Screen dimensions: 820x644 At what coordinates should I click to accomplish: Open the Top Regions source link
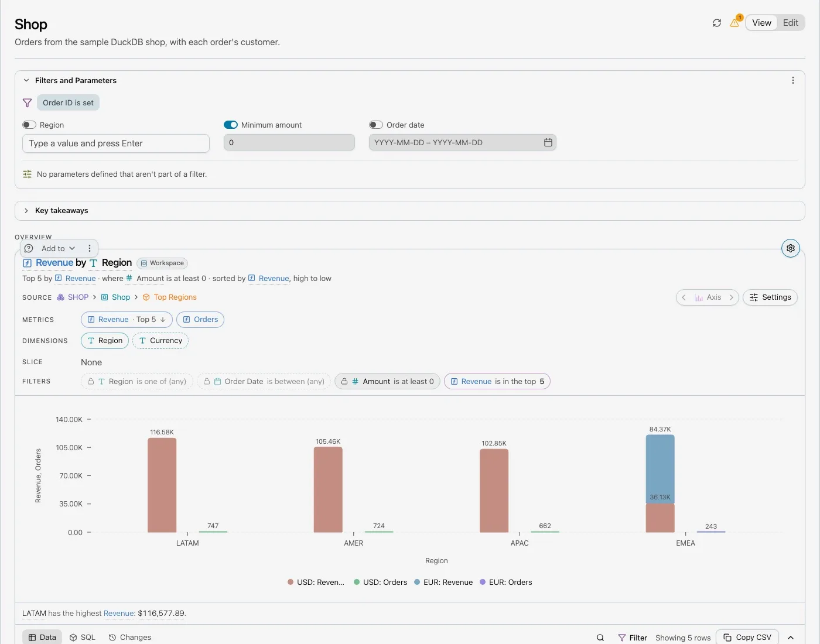(175, 297)
